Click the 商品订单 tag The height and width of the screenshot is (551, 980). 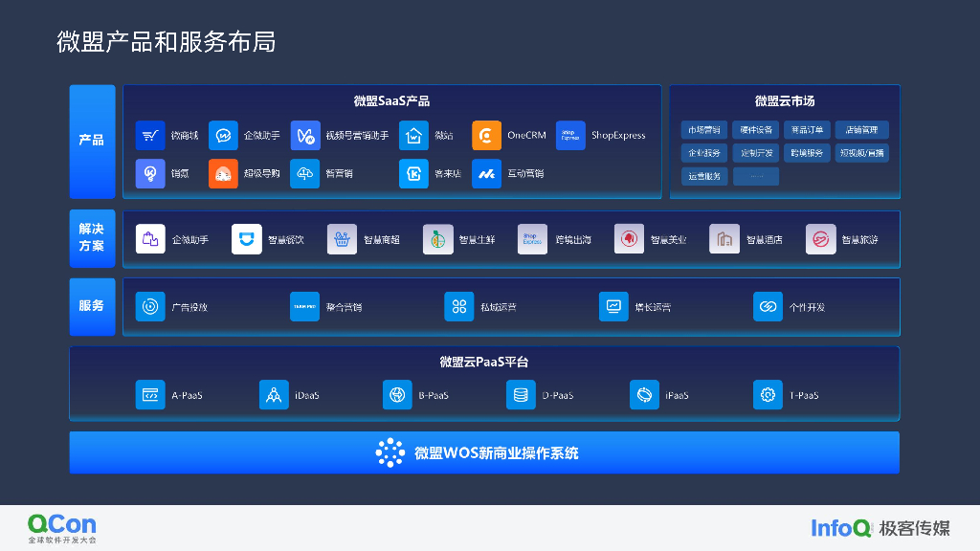point(807,130)
